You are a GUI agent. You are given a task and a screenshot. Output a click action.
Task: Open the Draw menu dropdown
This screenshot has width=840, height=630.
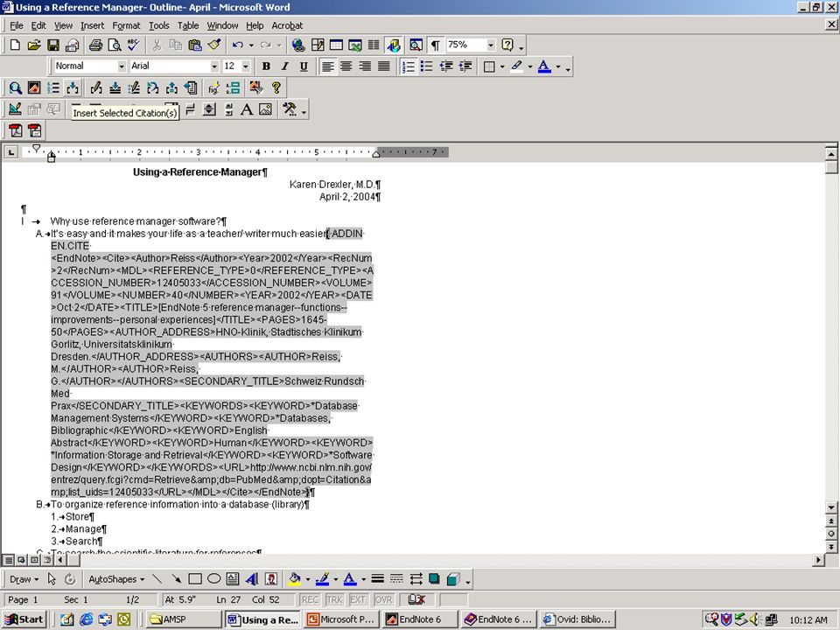coord(24,579)
